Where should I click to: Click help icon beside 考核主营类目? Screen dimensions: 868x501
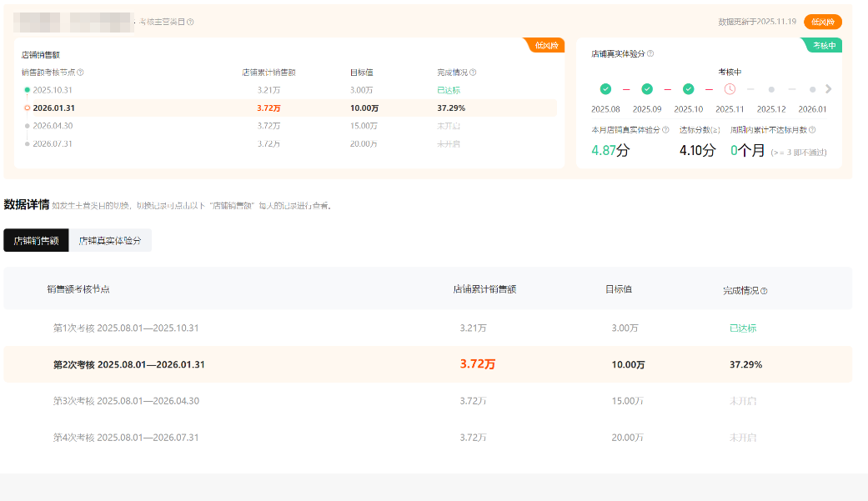point(191,22)
